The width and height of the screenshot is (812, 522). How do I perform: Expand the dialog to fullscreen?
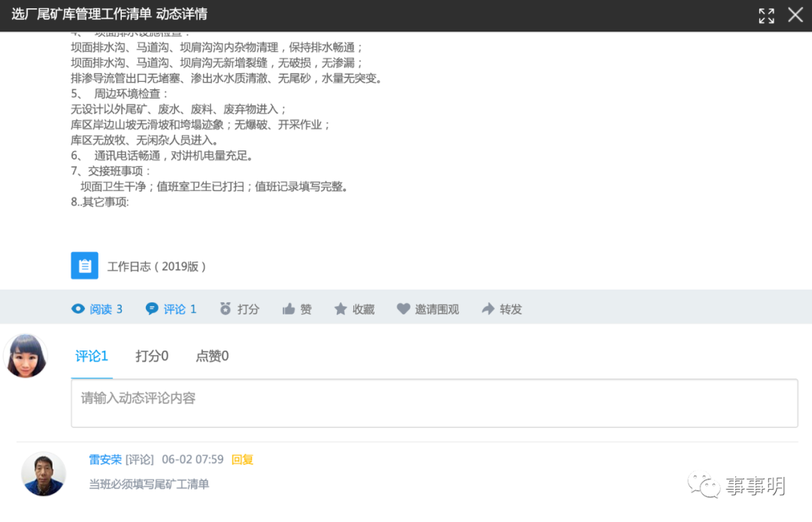tap(766, 16)
